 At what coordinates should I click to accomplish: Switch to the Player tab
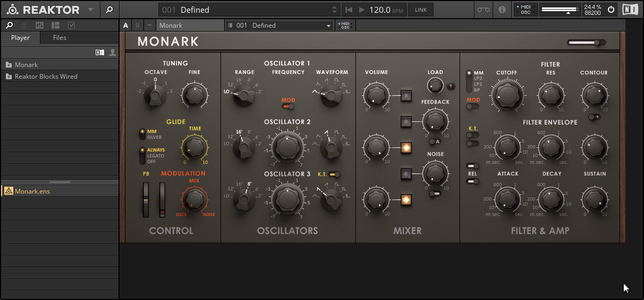21,38
